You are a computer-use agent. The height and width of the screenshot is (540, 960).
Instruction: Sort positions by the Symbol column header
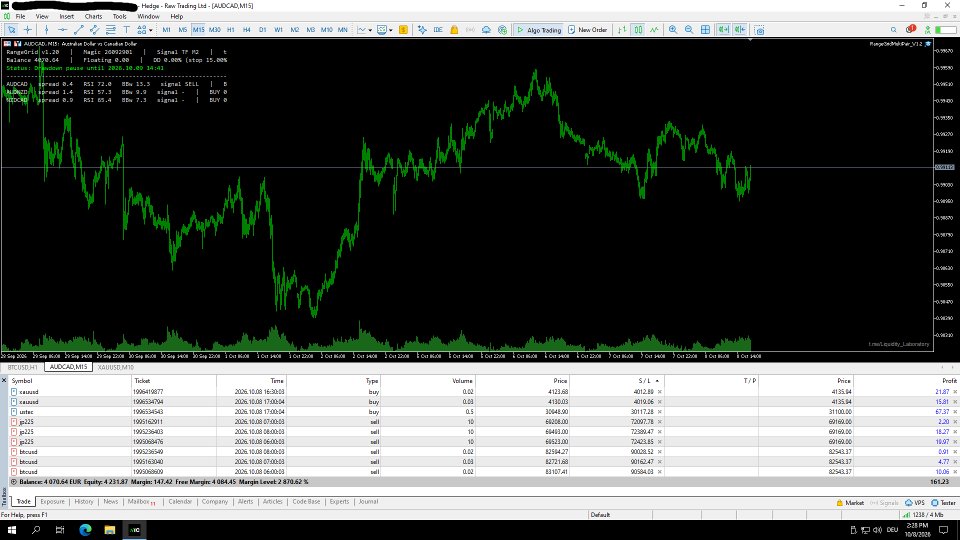[70, 381]
